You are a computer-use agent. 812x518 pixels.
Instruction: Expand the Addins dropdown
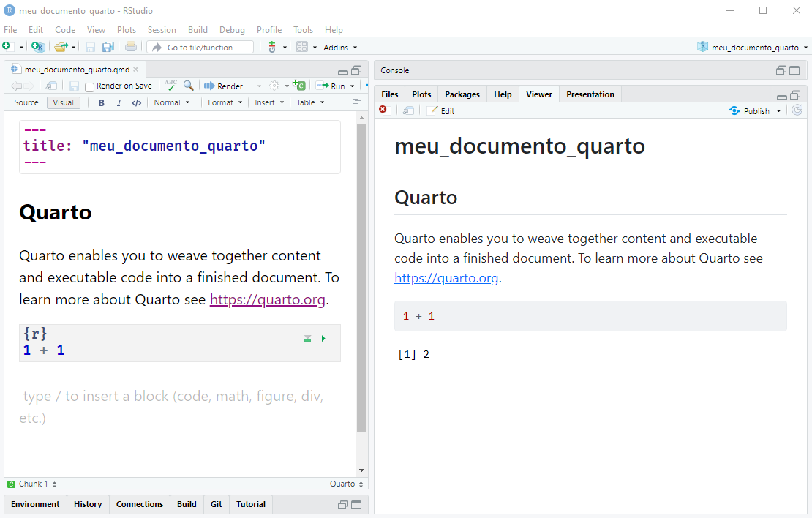[x=340, y=48]
